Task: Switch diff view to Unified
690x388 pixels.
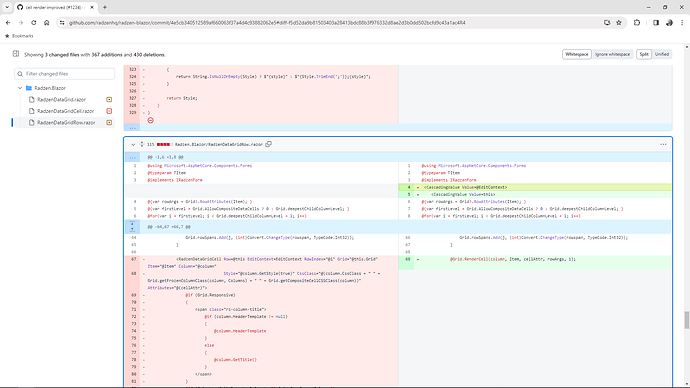Action: 662,54
